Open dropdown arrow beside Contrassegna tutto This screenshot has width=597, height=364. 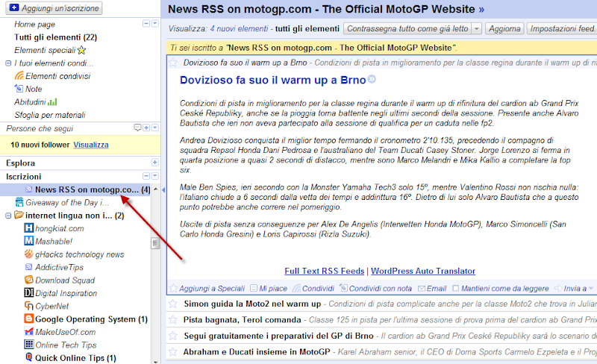click(x=477, y=28)
